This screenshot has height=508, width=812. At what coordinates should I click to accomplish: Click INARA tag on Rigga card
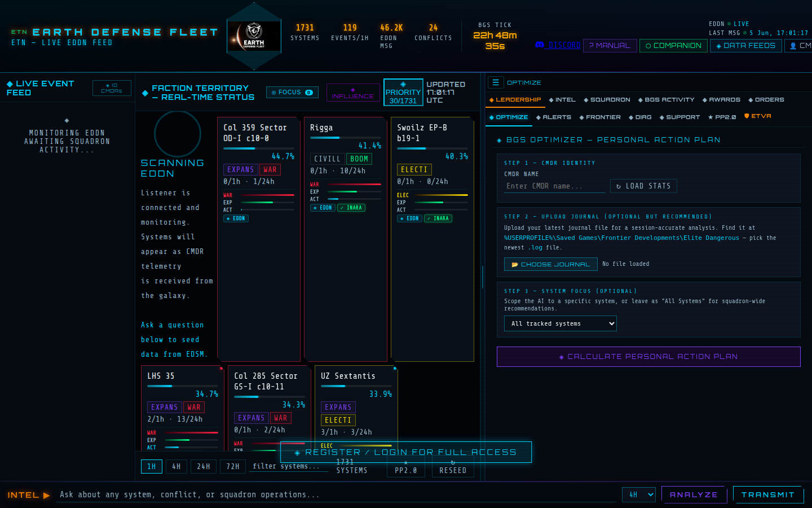tap(351, 208)
